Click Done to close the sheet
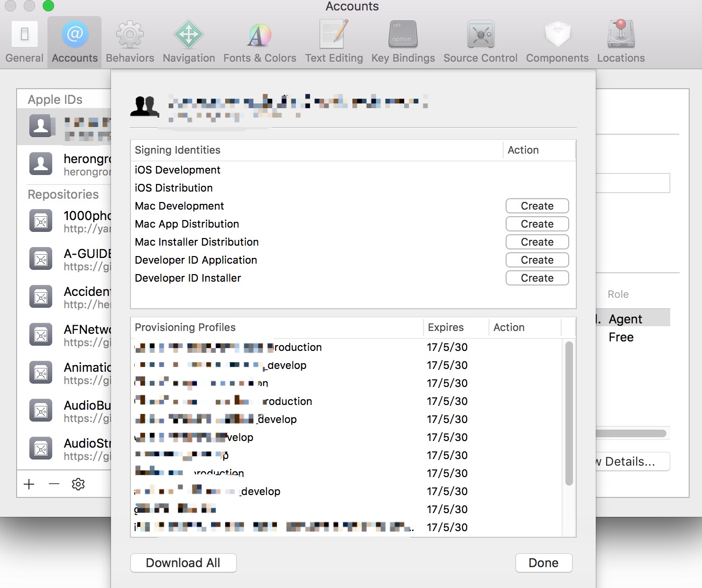This screenshot has width=702, height=588. coord(544,563)
